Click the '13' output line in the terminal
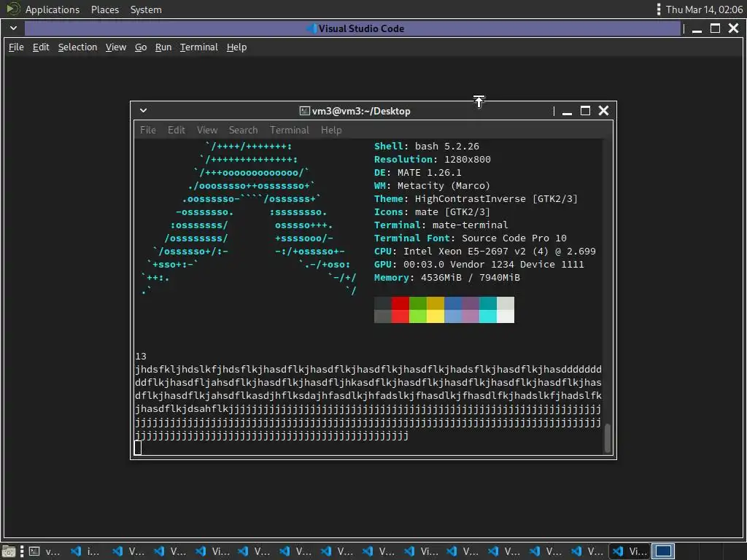747x560 pixels. (x=141, y=356)
